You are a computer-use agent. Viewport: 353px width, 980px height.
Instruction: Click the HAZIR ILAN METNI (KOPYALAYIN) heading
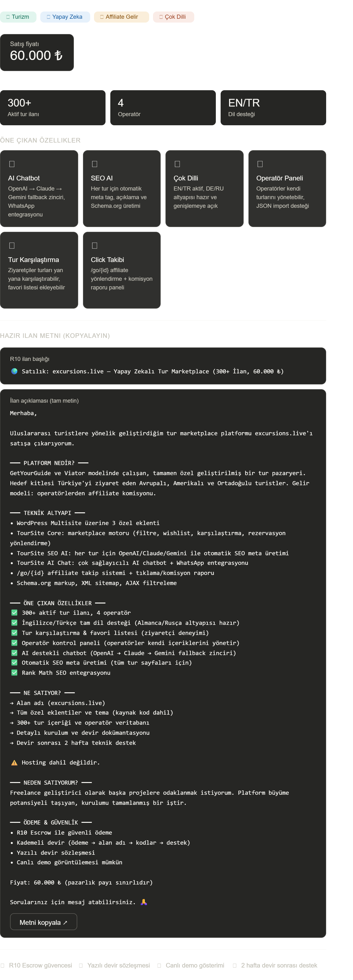[x=55, y=335]
